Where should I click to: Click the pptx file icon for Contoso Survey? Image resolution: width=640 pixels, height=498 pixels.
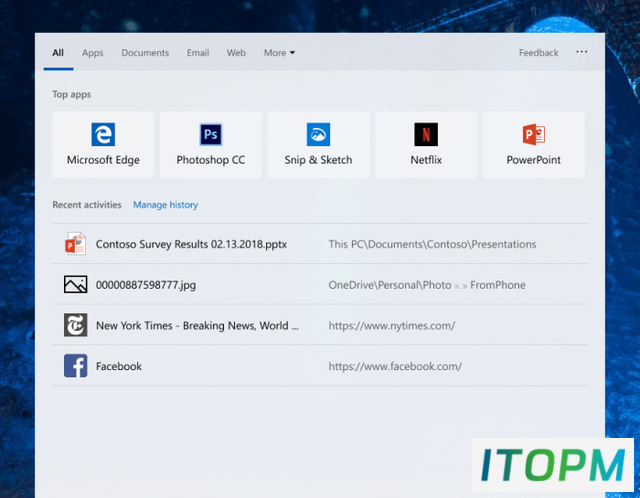point(76,244)
